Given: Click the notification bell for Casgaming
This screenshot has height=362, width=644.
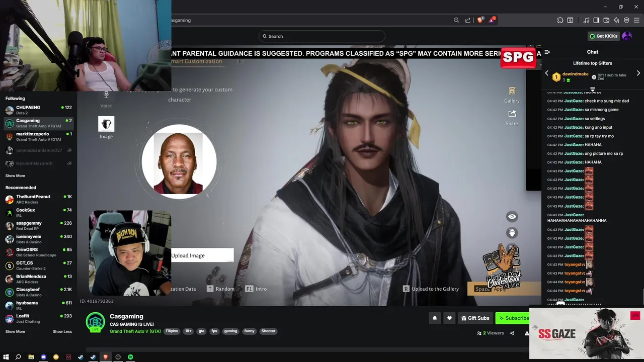Looking at the screenshot, I should (x=435, y=318).
